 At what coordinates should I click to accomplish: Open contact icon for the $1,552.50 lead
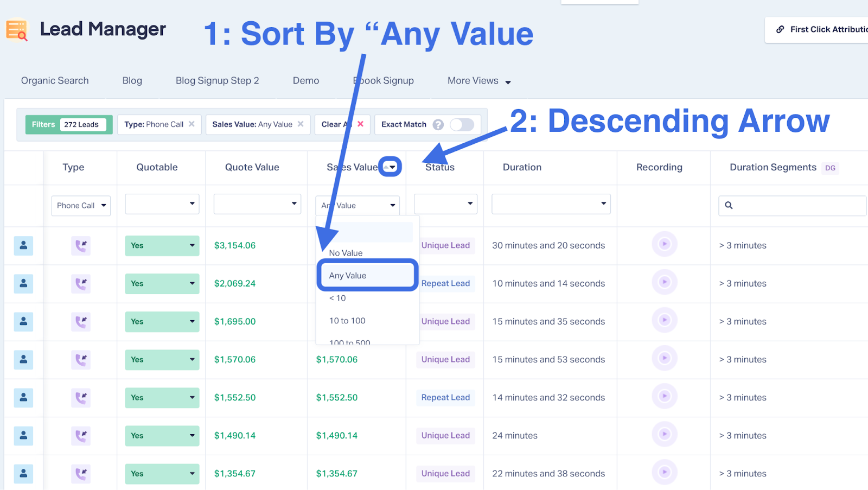click(x=23, y=398)
